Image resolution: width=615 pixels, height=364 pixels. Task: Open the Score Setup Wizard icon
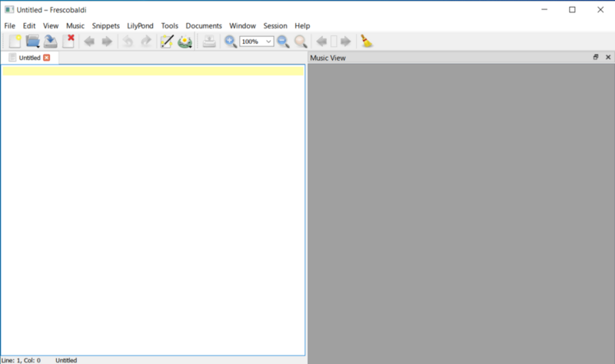pos(167,41)
